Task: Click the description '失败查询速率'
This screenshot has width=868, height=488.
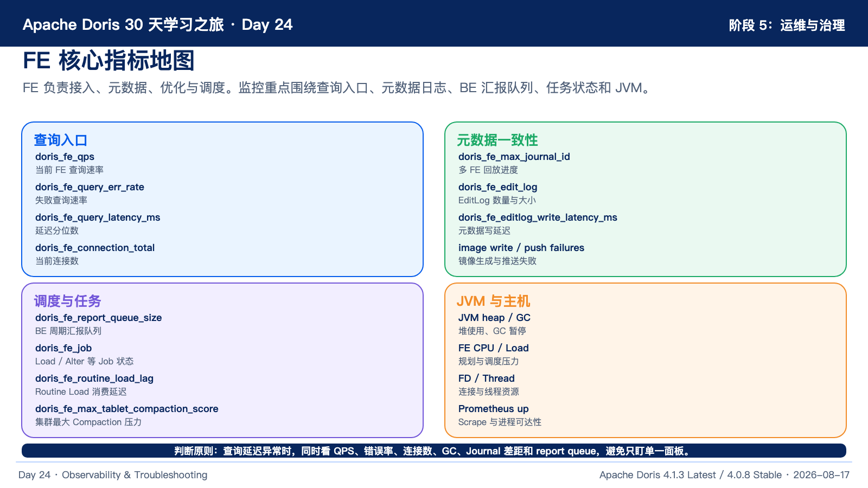Action: pyautogui.click(x=61, y=201)
